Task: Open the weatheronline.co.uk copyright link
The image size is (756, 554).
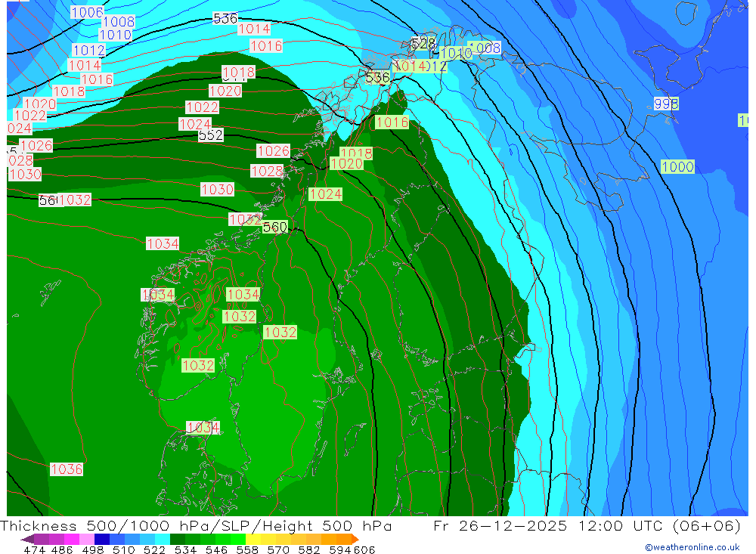Action: pos(692,547)
